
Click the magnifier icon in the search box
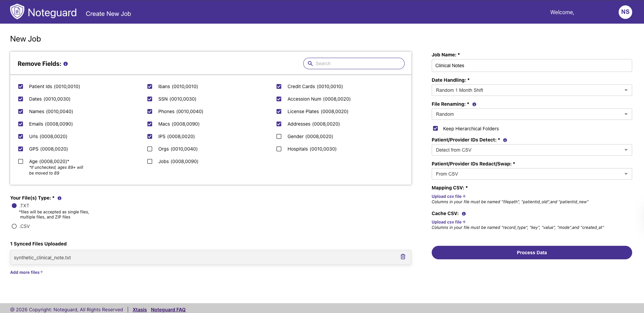coord(310,63)
